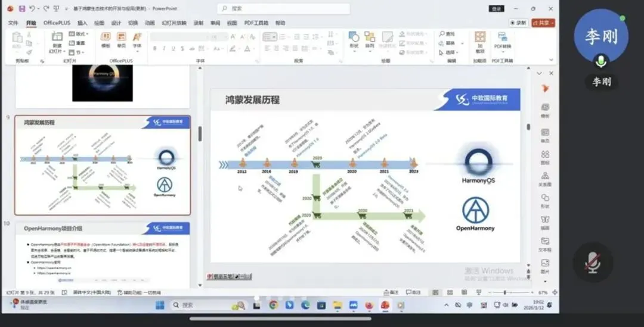
Task: Expand the Select (选择) dropdown
Action: point(448,52)
